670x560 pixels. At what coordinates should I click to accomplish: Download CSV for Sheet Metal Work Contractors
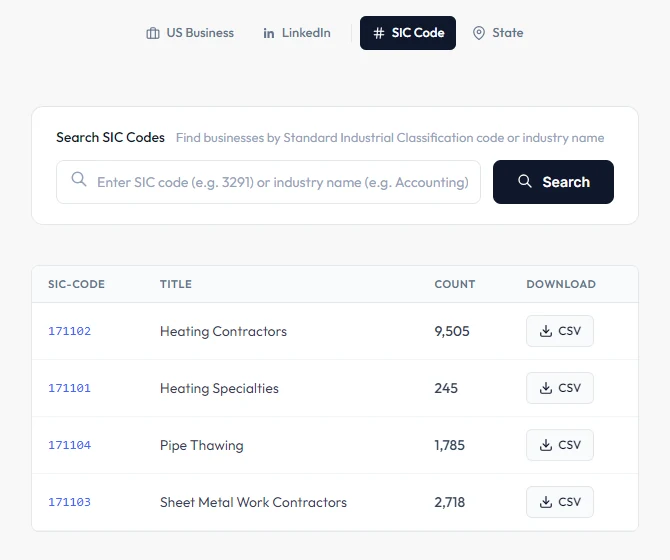[x=560, y=502]
